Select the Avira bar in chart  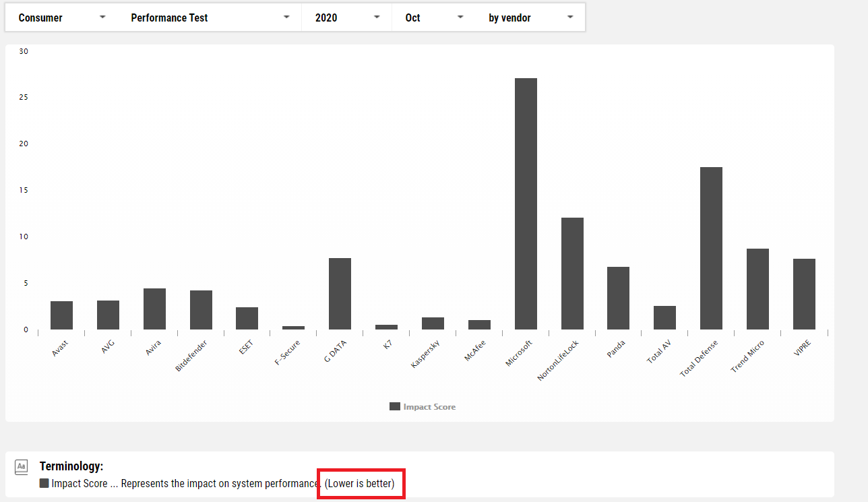154,309
